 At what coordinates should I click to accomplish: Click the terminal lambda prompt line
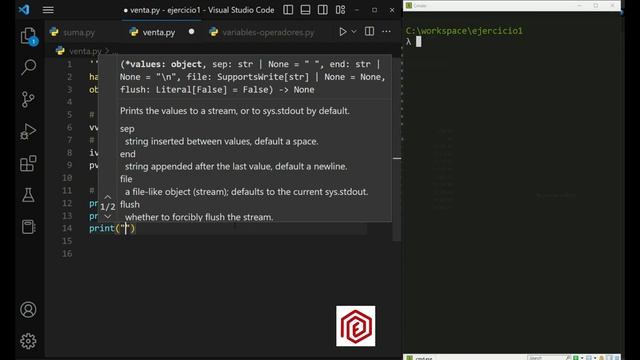[413, 42]
